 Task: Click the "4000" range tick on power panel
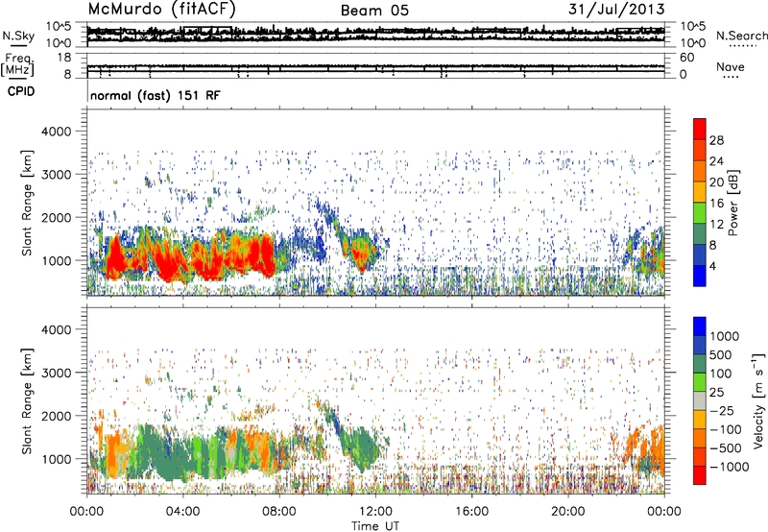click(59, 132)
